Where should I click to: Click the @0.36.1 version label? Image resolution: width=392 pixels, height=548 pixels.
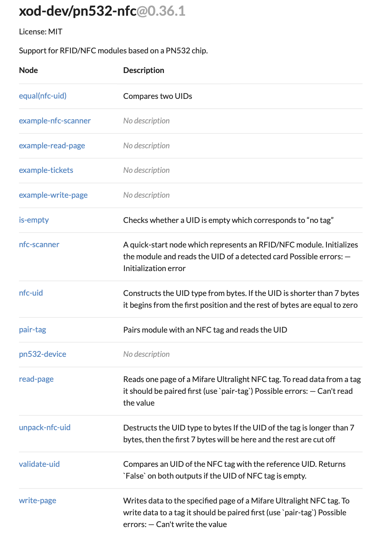161,11
